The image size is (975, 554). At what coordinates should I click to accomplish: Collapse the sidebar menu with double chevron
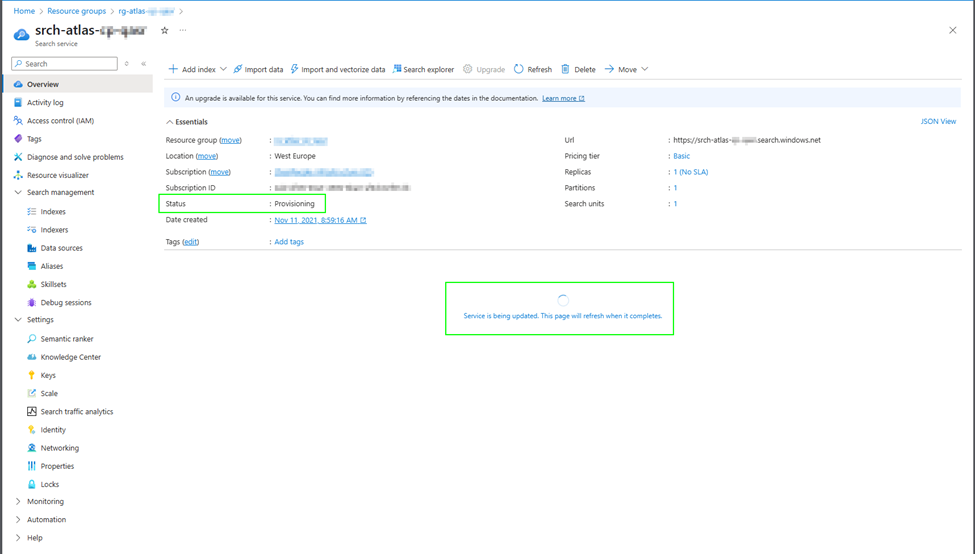pyautogui.click(x=144, y=63)
